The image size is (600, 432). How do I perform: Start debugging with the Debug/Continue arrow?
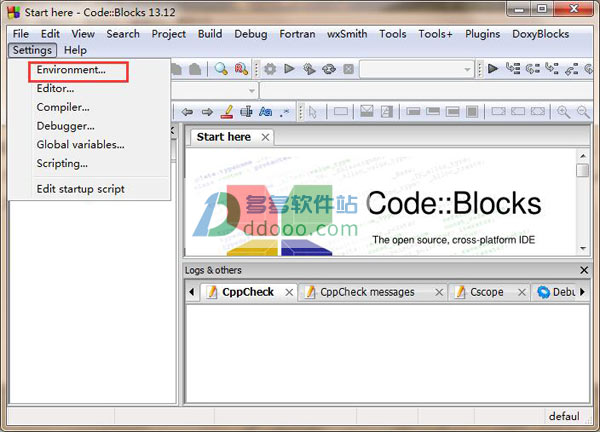(x=493, y=69)
